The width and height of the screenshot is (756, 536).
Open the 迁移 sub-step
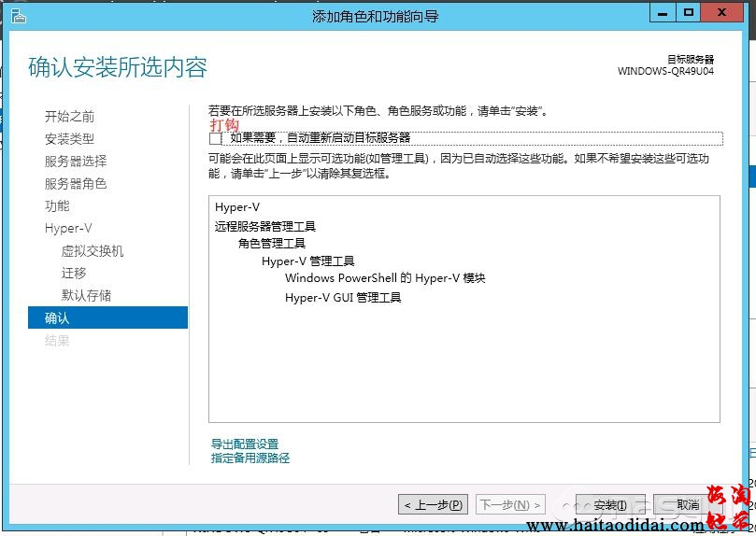[x=74, y=274]
